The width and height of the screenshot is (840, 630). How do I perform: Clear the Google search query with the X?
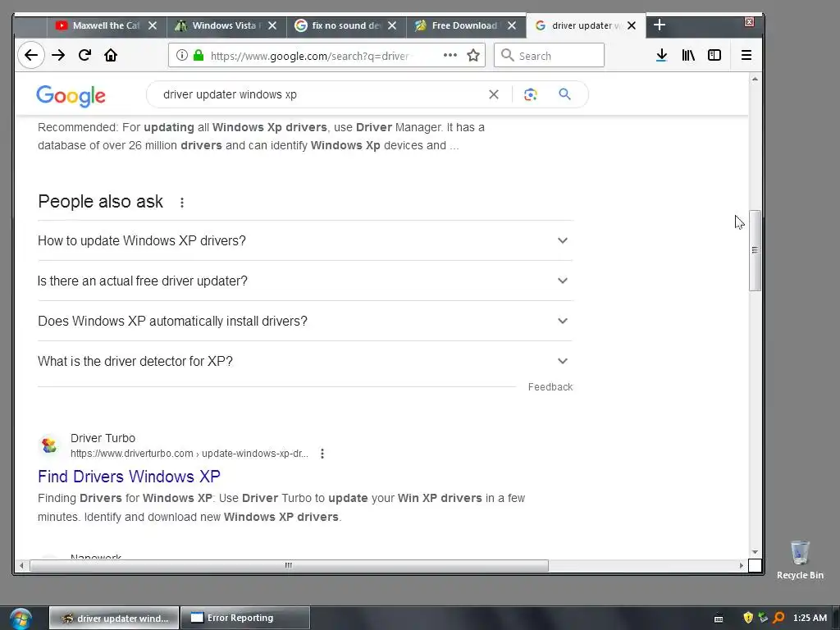click(x=493, y=95)
